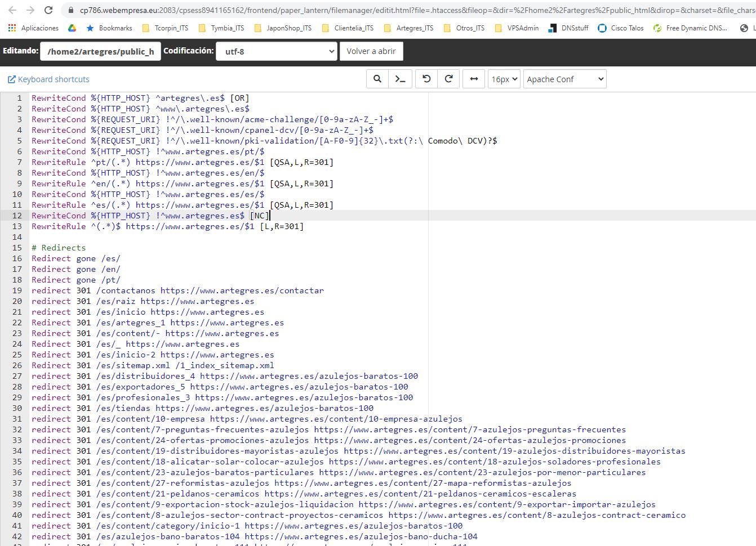756x546 pixels.
Task: Click the 'Redirect gone /en/' line
Action: 76,269
